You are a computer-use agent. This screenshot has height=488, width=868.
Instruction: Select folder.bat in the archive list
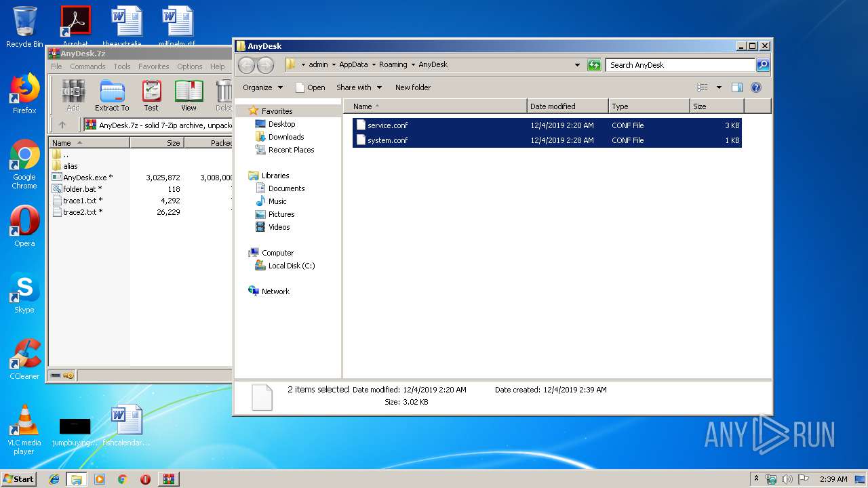pyautogui.click(x=82, y=188)
